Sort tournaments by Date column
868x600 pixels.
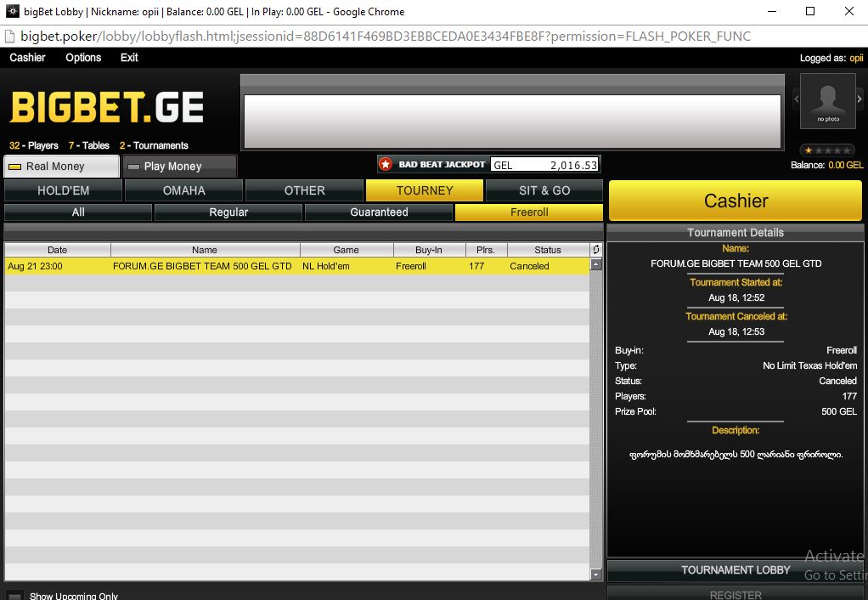[x=58, y=250]
